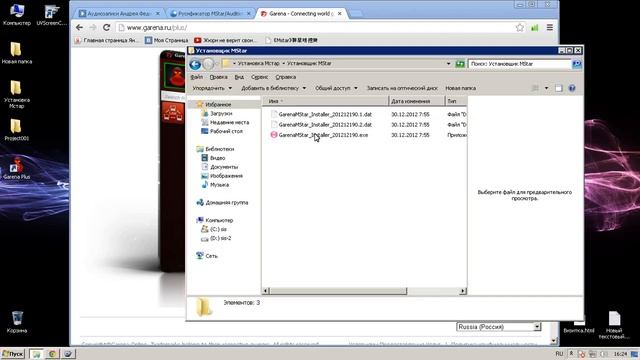640x360 pixels.
Task: Open drive (D:) sis-2
Action: tap(220, 238)
